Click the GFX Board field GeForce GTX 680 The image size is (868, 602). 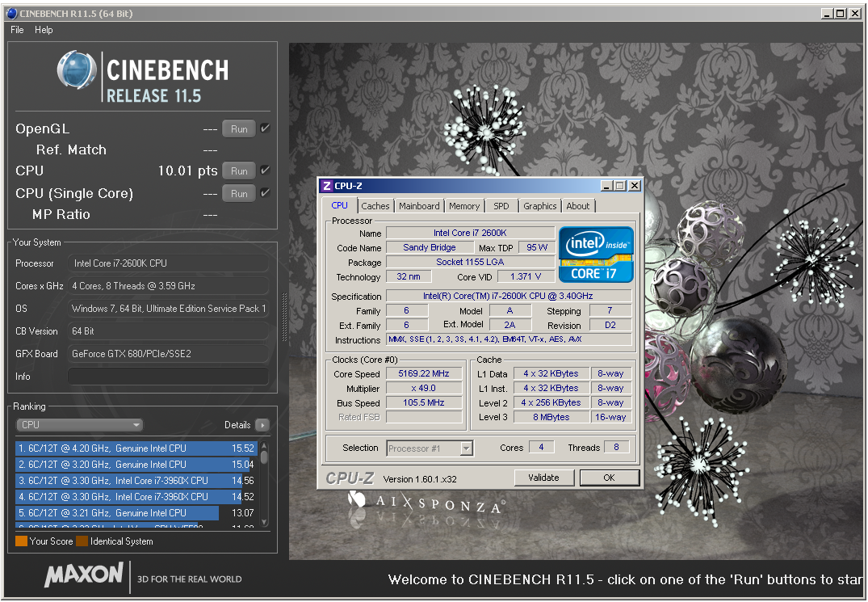click(168, 353)
